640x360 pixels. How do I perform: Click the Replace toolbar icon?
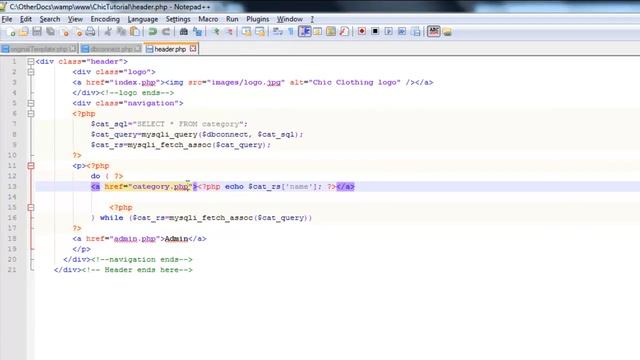(197, 32)
